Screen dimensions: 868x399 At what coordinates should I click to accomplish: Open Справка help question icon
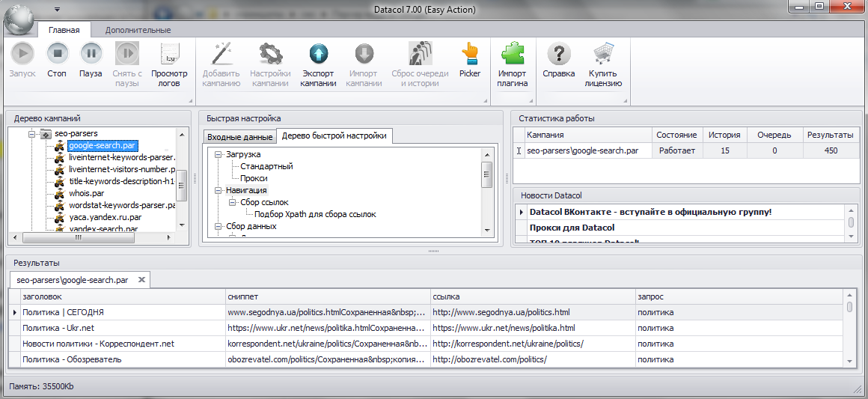point(558,54)
